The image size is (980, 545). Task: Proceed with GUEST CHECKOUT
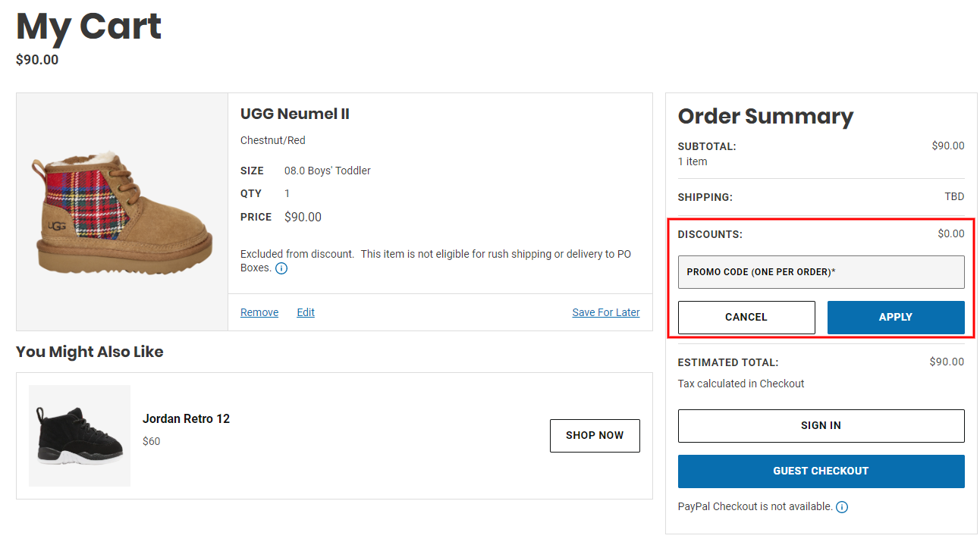coord(821,471)
